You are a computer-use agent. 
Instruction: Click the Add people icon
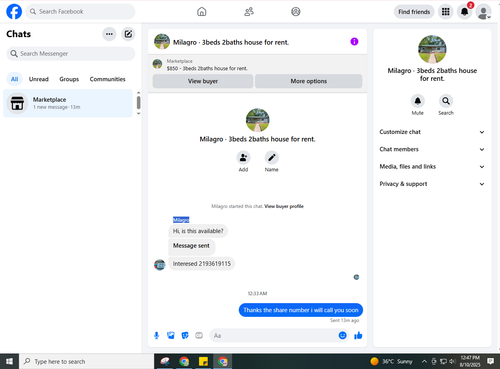pyautogui.click(x=243, y=158)
